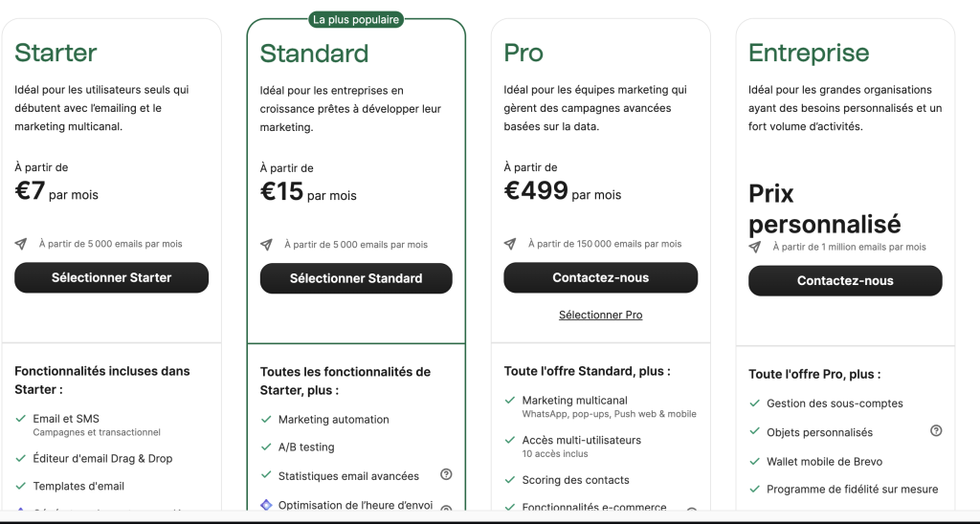Click the Éditeur d'email Drag & Drop feature
Image resolution: width=980 pixels, height=524 pixels.
pos(102,458)
